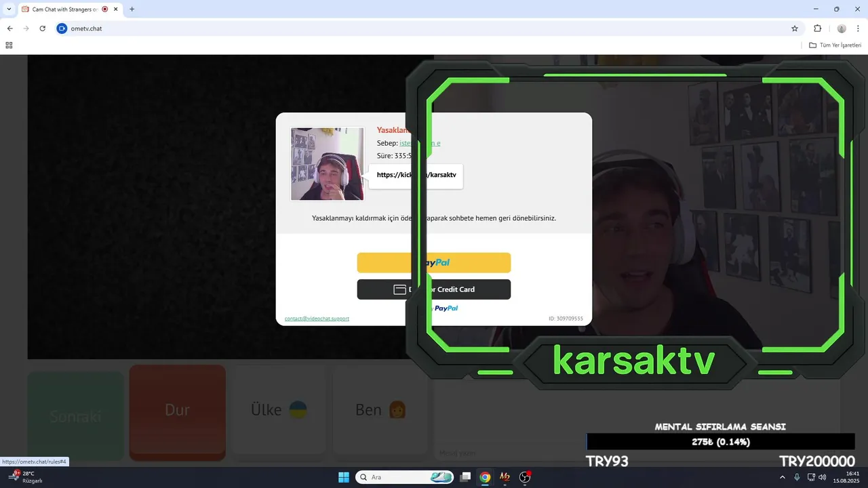Open the volume icon in system tray
Viewport: 868px width, 488px height.
pyautogui.click(x=823, y=477)
